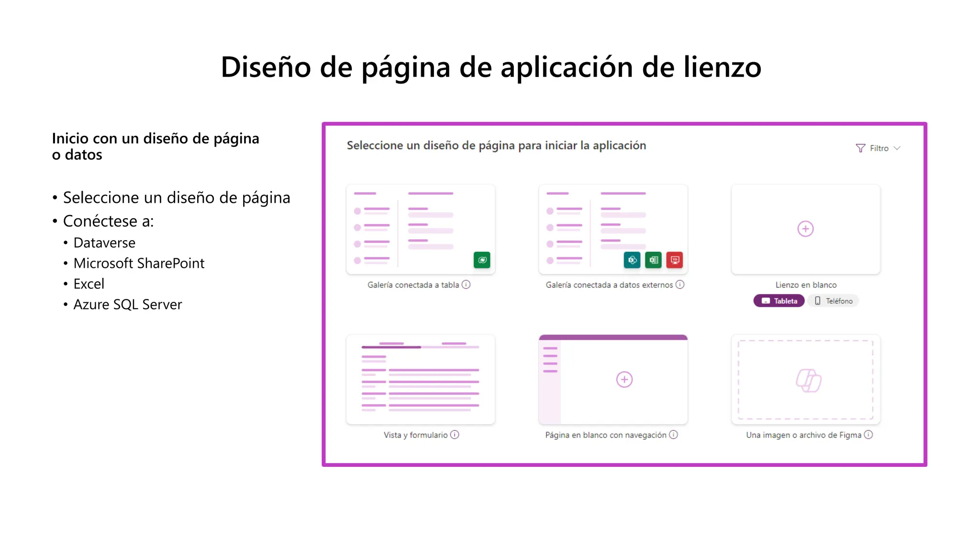Click the Galería conectada a tabla label

click(x=413, y=285)
